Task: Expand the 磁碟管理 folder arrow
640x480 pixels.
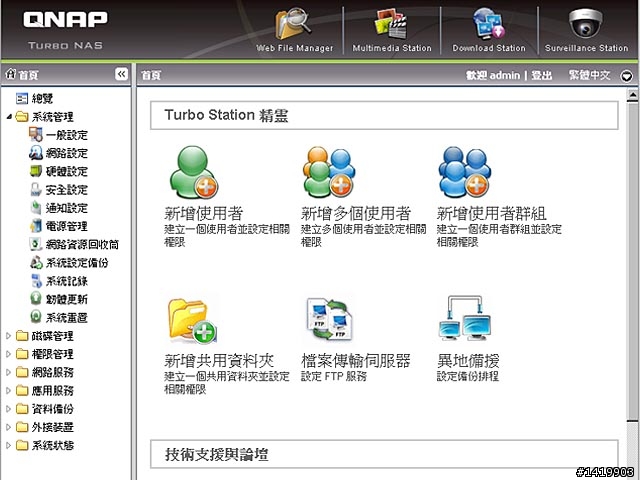Action: click(x=9, y=336)
